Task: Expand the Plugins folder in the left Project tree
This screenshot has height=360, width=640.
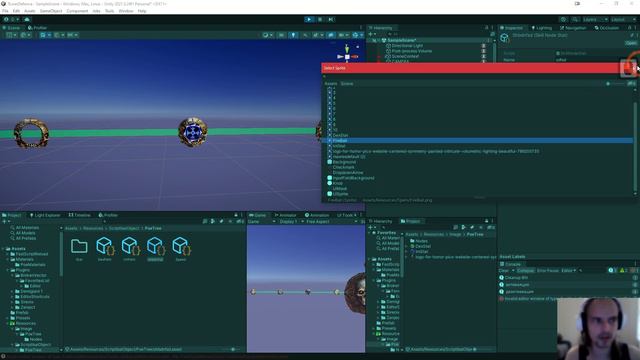Action: coord(8,270)
